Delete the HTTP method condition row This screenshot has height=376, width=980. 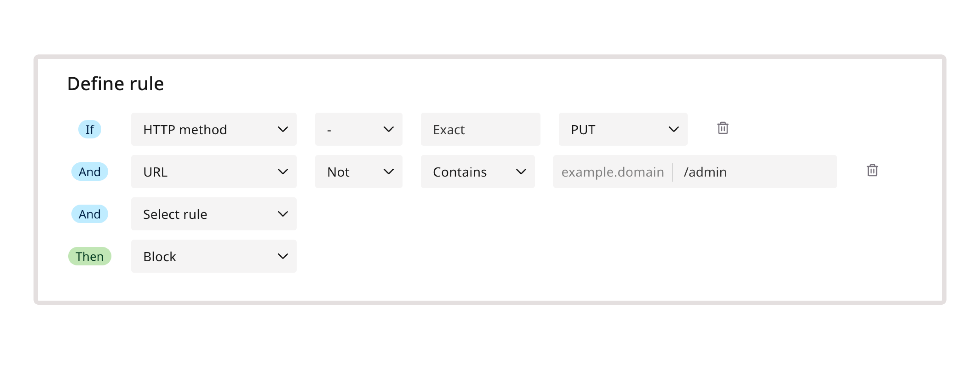click(x=722, y=128)
